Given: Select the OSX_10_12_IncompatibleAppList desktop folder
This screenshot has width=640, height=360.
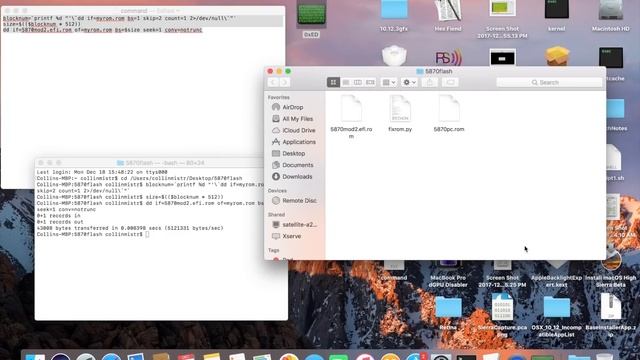Looking at the screenshot, I should point(556,316).
